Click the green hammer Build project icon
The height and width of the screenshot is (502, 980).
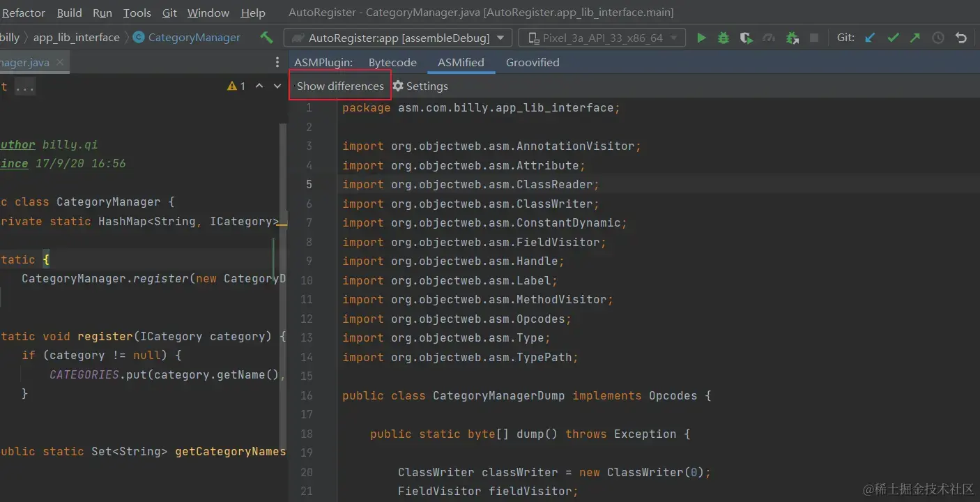[x=266, y=38]
